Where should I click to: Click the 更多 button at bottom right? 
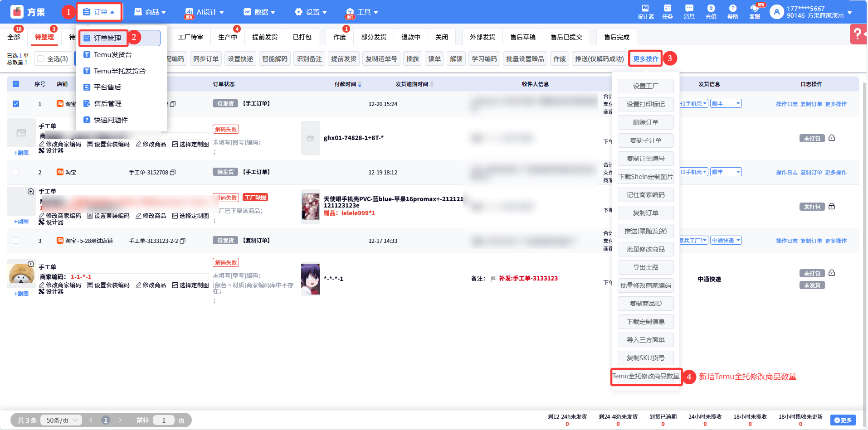coord(843,420)
